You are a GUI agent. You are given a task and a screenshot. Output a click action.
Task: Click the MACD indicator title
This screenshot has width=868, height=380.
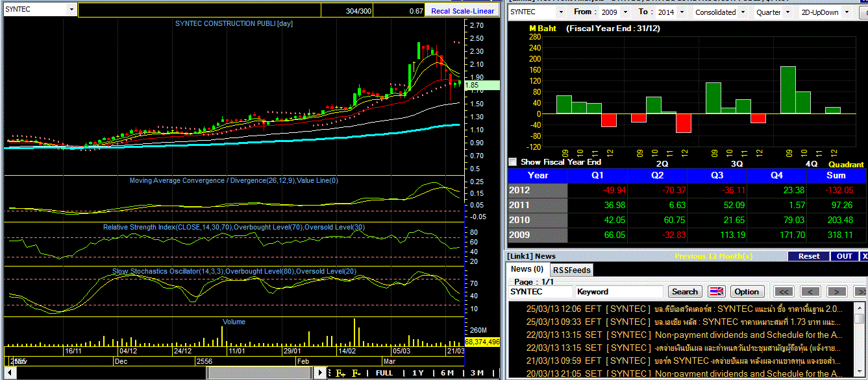(x=234, y=180)
